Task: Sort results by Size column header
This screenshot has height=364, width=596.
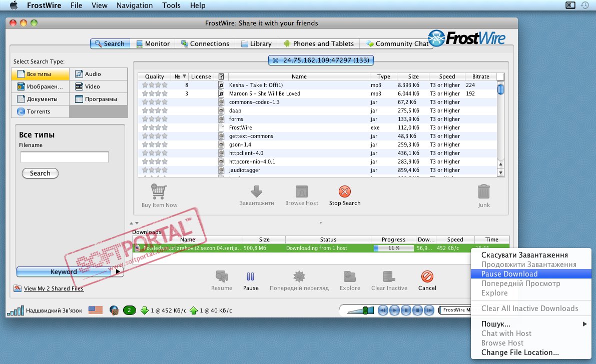Action: click(x=413, y=77)
